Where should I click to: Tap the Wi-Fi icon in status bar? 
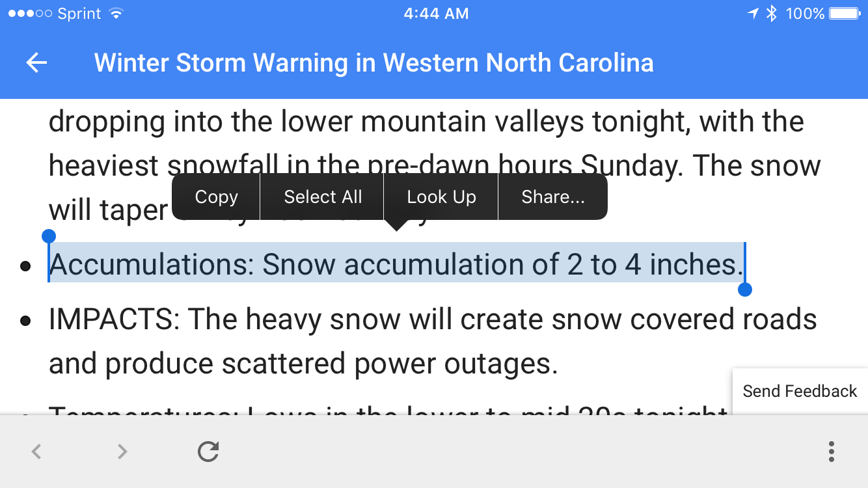click(x=116, y=14)
